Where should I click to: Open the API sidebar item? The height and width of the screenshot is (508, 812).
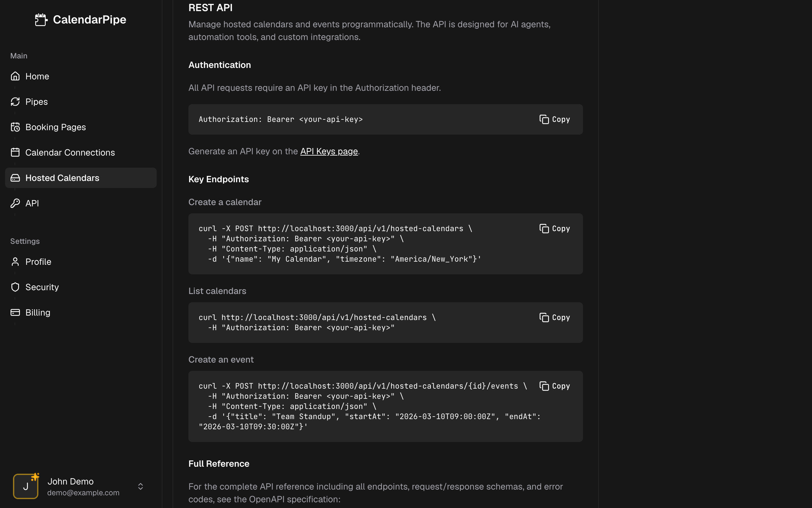click(x=81, y=203)
